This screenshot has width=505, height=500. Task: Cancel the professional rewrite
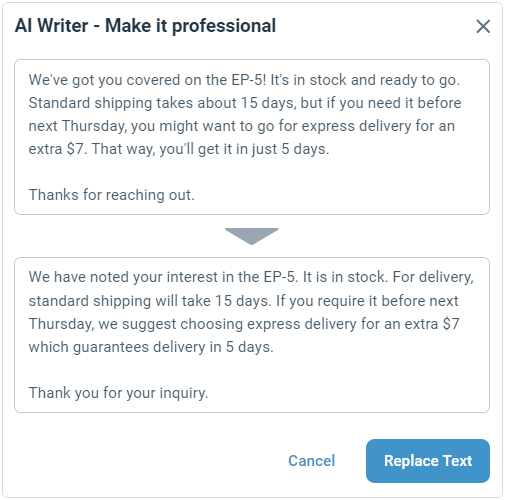[x=311, y=461]
